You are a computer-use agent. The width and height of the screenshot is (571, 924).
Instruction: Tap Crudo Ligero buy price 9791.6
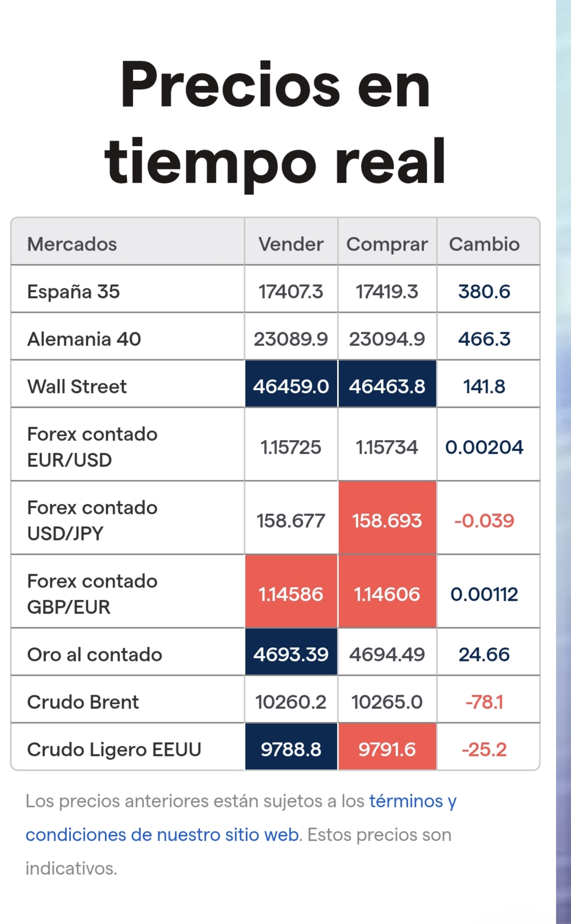(x=387, y=746)
